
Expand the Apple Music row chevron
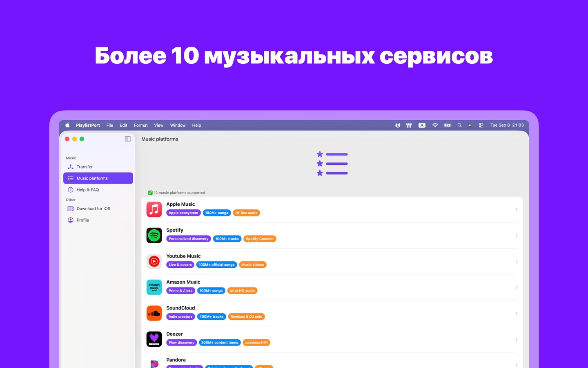pyautogui.click(x=517, y=209)
